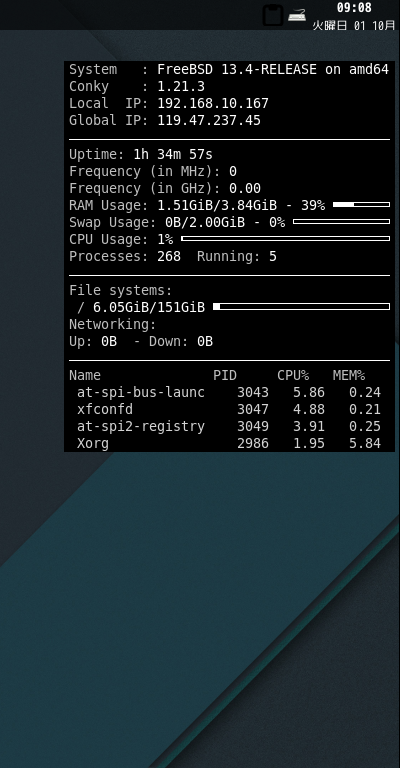Click MEM value 5.84 for Xorg
The width and height of the screenshot is (400, 768).
coord(365,443)
